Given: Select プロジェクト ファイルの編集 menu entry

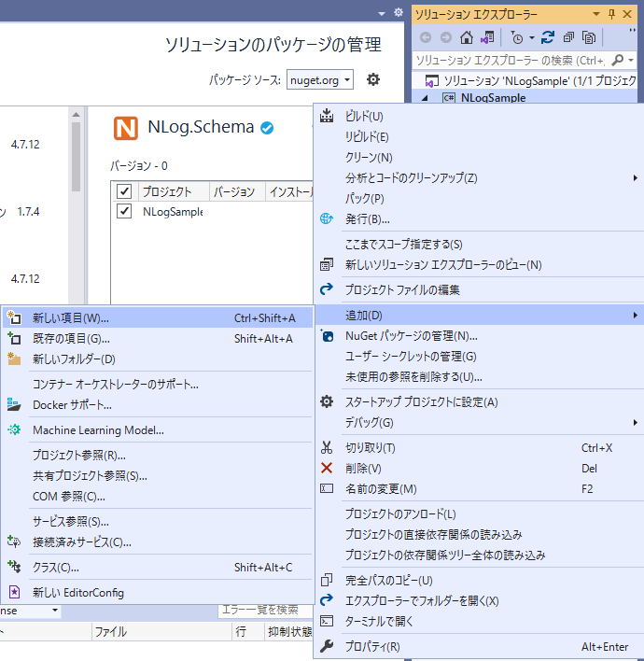Looking at the screenshot, I should [480, 289].
